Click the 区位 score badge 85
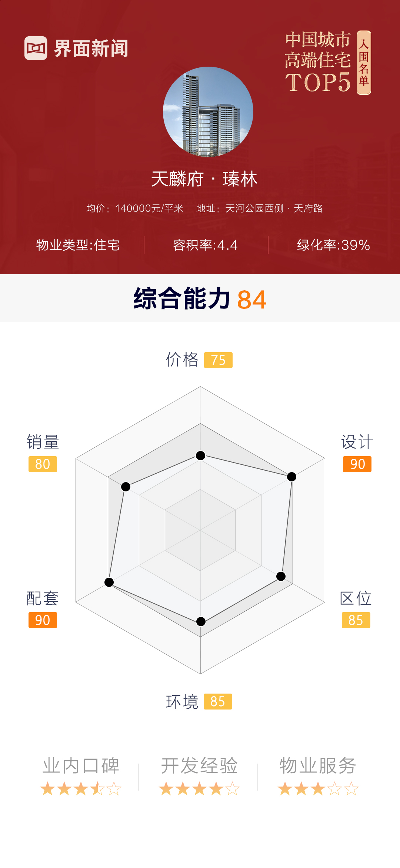400x868 pixels. click(356, 620)
